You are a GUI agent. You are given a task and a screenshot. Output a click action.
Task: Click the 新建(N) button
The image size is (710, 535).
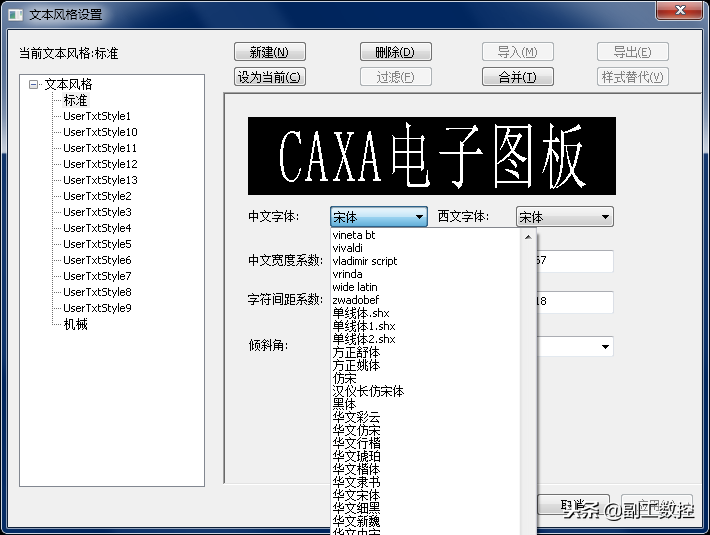[269, 52]
